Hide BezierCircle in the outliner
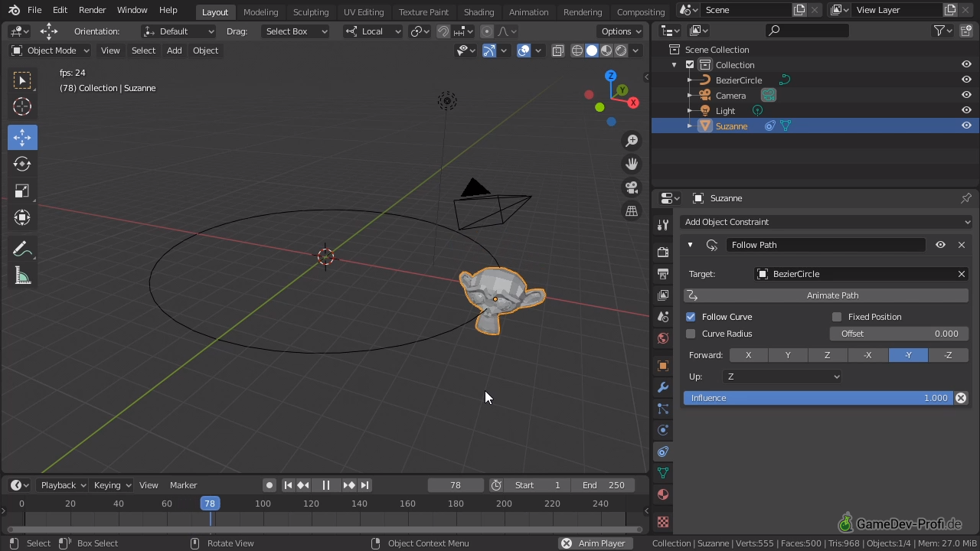The height and width of the screenshot is (551, 980). pos(966,80)
